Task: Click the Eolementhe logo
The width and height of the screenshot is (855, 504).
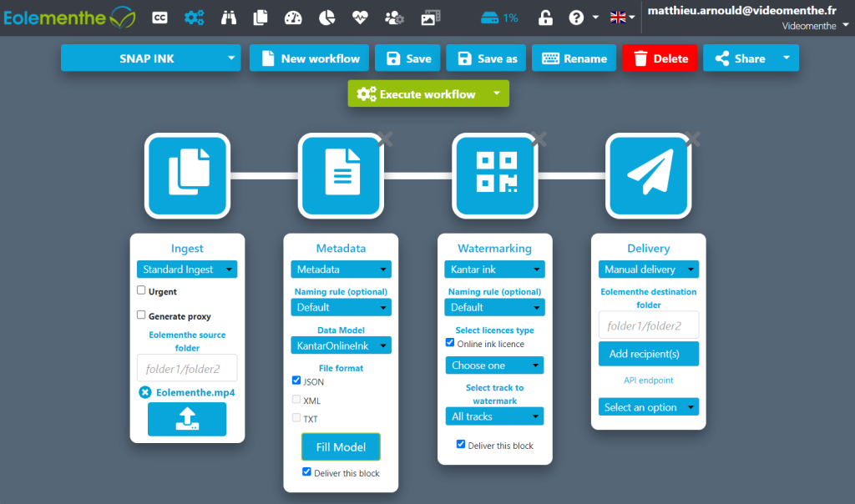Action: coord(69,18)
